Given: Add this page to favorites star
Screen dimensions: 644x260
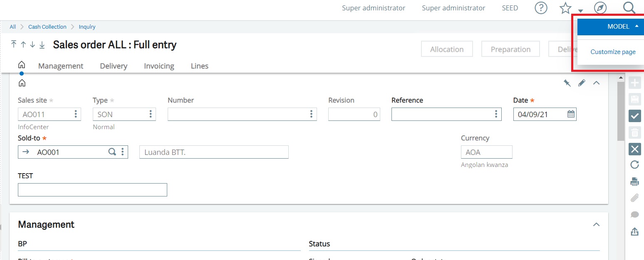Looking at the screenshot, I should (x=565, y=8).
